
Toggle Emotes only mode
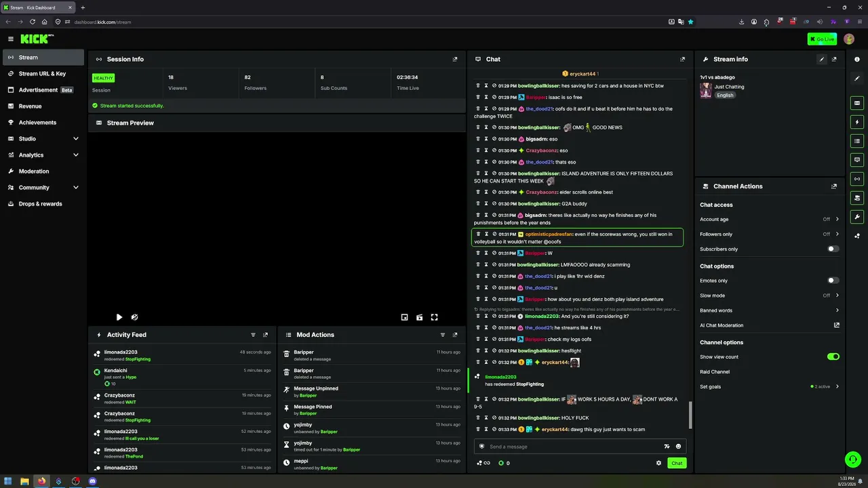[x=833, y=281]
